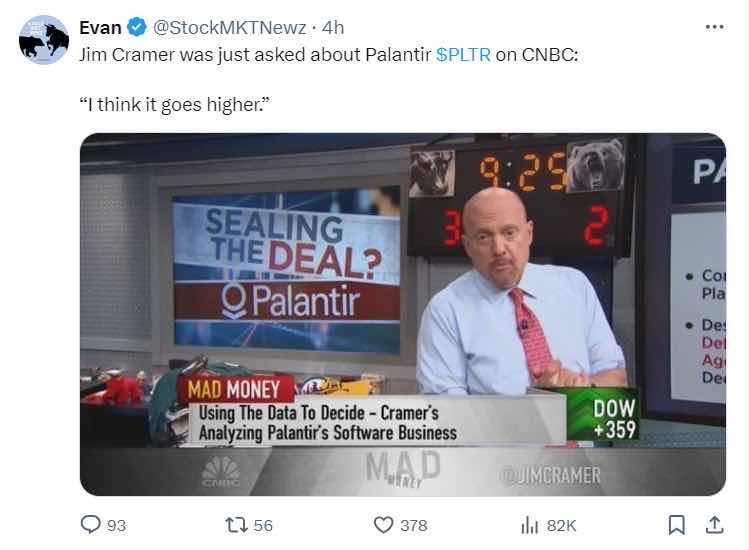Like the post with the heart icon
Screen dimensions: 749x550
383,525
